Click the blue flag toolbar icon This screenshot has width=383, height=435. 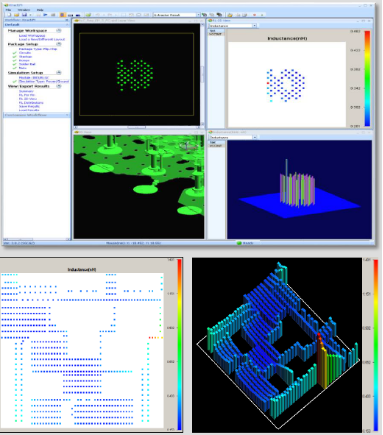click(x=45, y=15)
